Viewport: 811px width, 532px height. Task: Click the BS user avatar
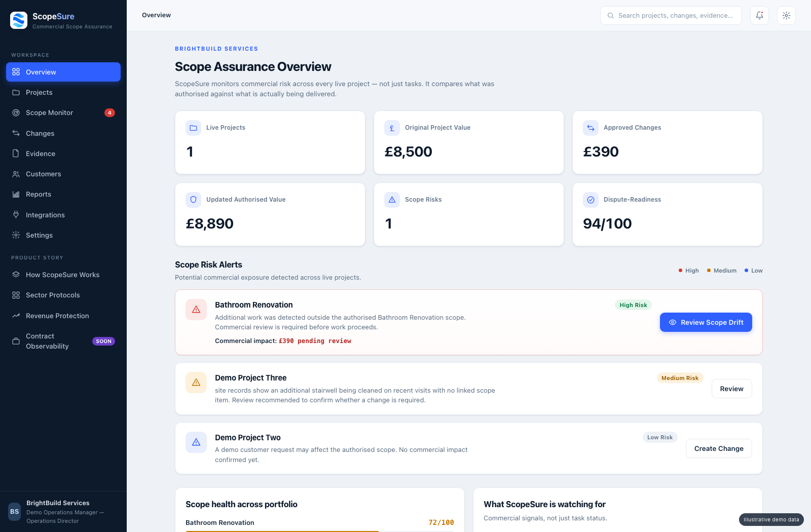pos(15,512)
